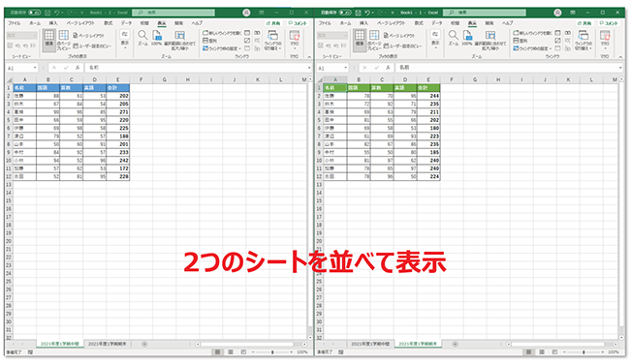Click the Zoom magnifier icon in left window
Screen dimensions: 630x364
tap(142, 35)
